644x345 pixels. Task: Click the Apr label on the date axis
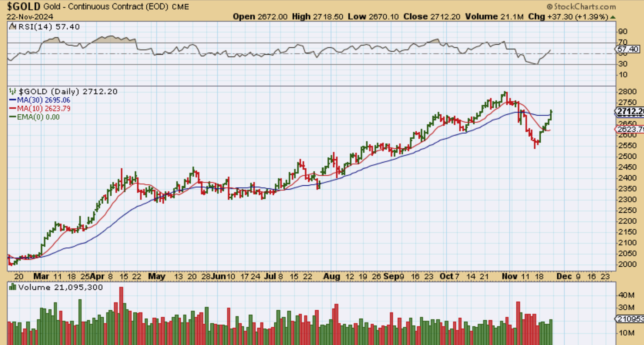[x=97, y=276]
